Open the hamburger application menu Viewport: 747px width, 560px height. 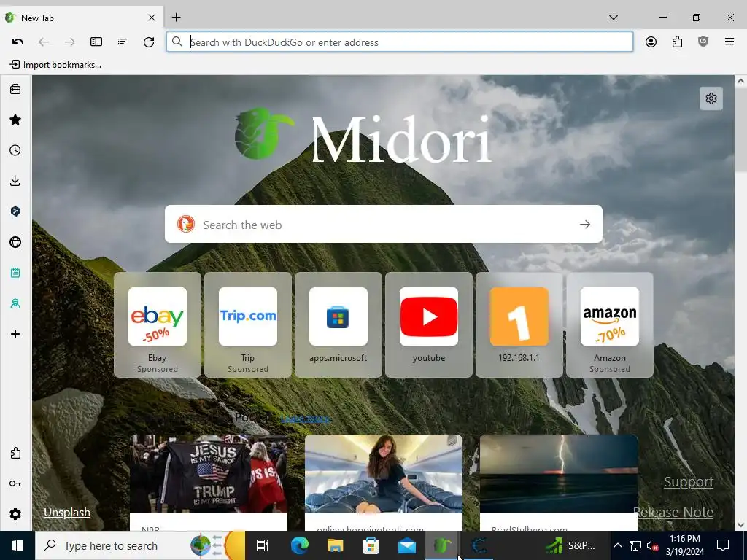729,42
